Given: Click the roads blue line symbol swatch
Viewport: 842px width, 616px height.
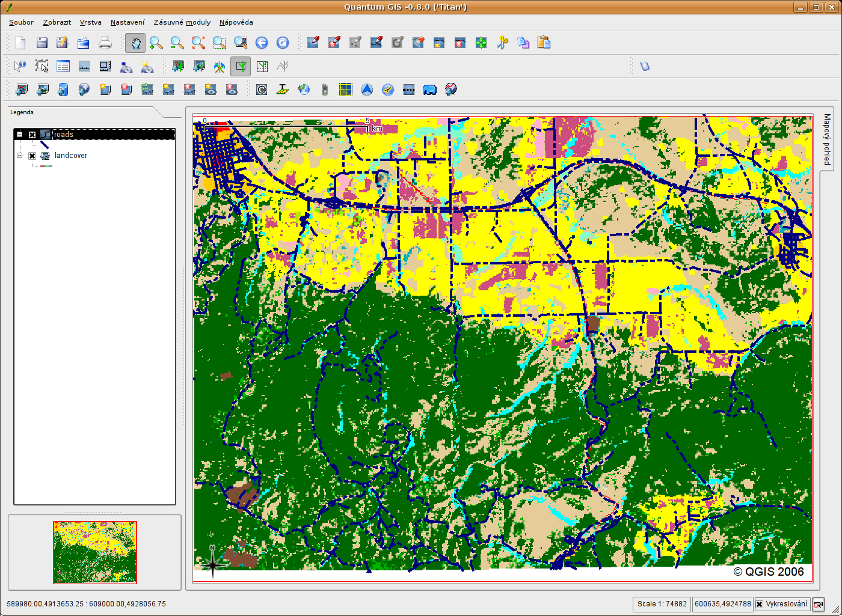Looking at the screenshot, I should click(x=44, y=145).
